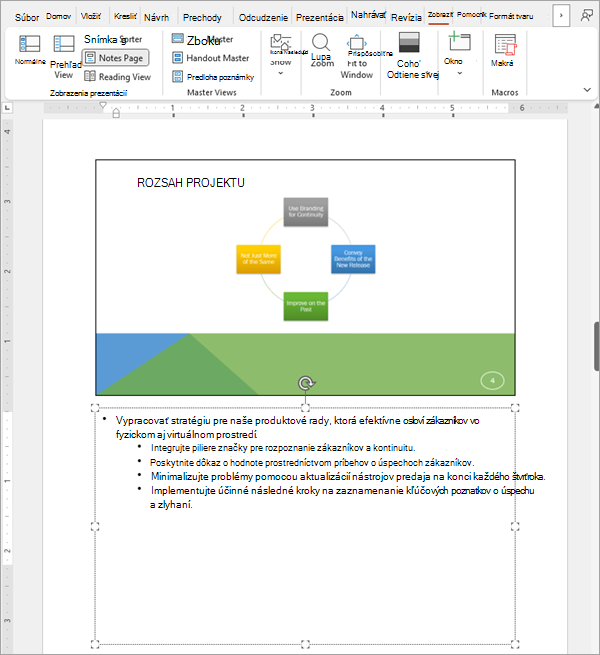This screenshot has width=600, height=655.
Task: Open the Návrh (Design) tab
Action: point(157,18)
